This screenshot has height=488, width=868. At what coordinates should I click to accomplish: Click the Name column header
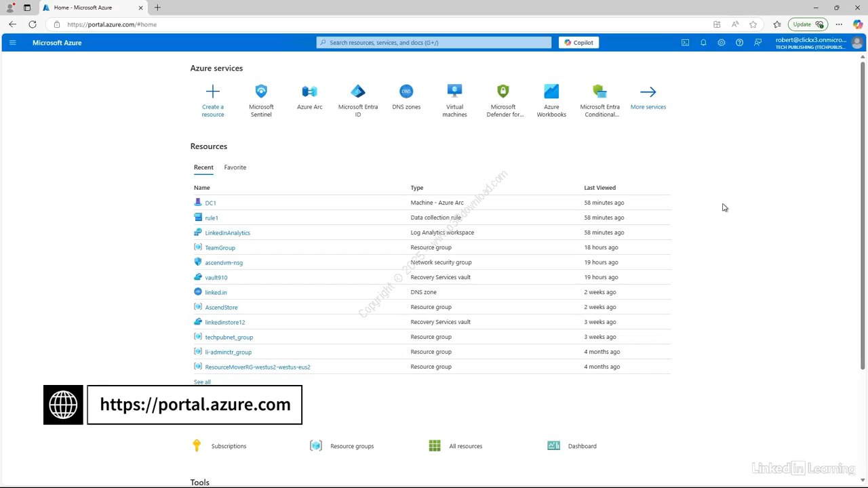click(x=202, y=188)
